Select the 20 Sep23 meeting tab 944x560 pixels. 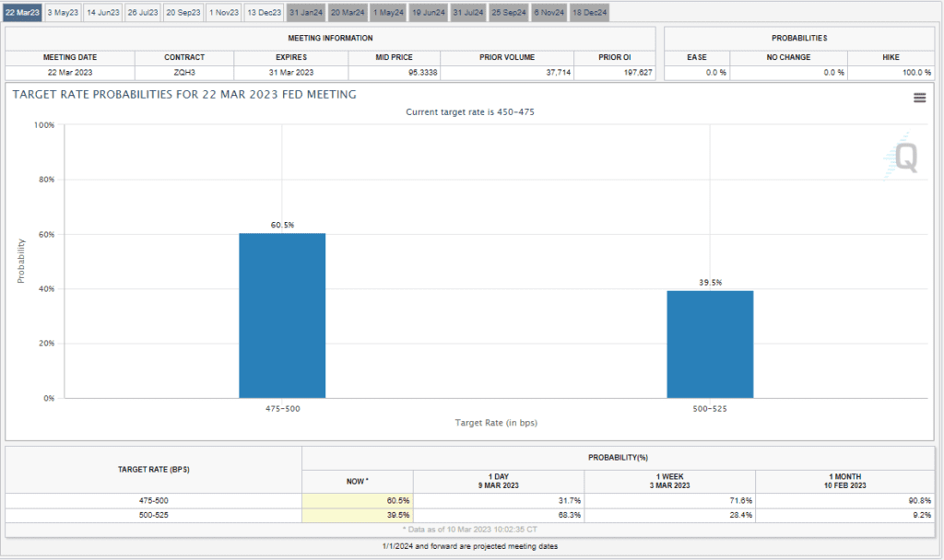point(183,12)
